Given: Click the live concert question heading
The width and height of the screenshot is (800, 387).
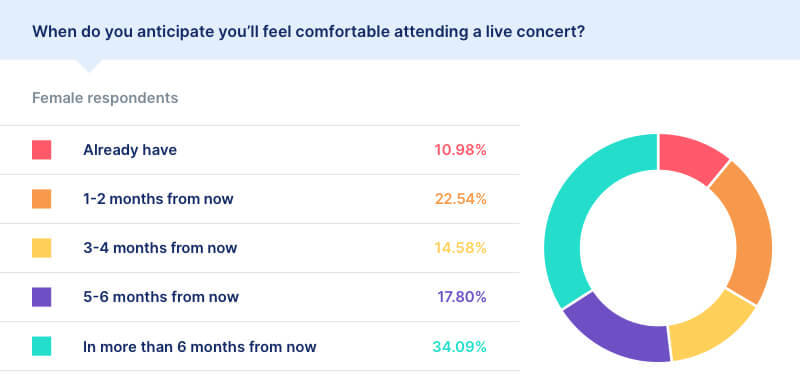Looking at the screenshot, I should pyautogui.click(x=308, y=32).
